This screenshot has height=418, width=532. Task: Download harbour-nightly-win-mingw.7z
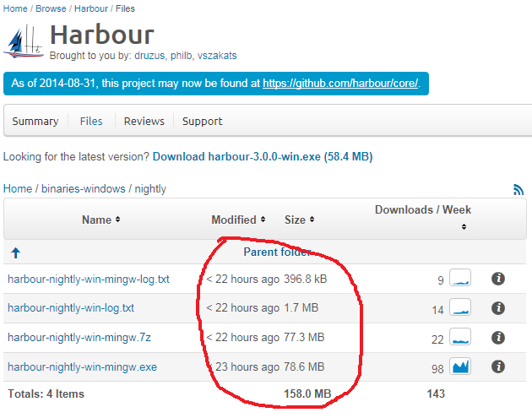pyautogui.click(x=79, y=337)
